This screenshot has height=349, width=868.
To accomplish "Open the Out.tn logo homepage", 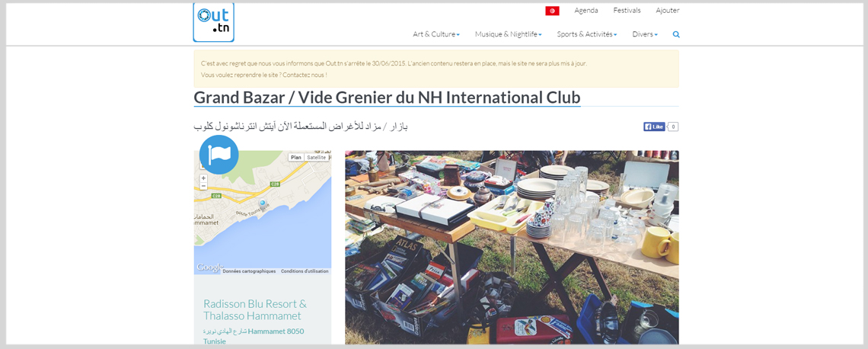I will (x=214, y=22).
